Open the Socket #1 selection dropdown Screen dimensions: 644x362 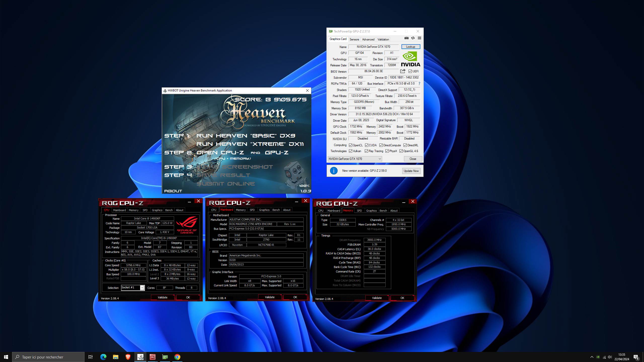click(x=133, y=288)
